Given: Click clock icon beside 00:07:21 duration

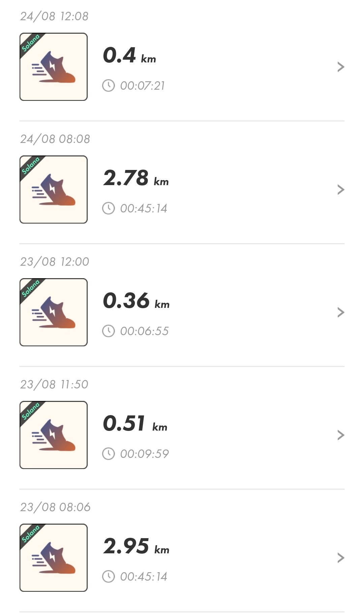Looking at the screenshot, I should point(109,86).
